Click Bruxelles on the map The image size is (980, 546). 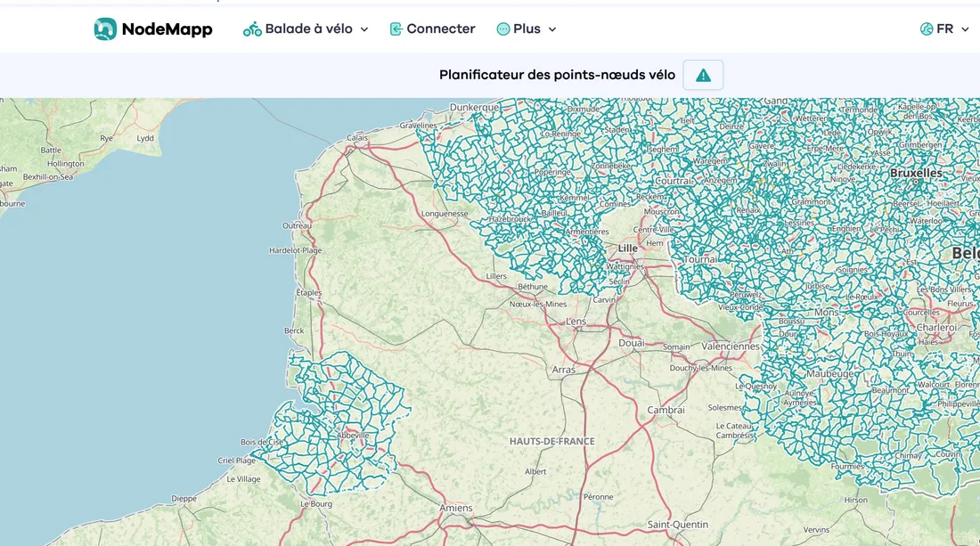pos(916,171)
